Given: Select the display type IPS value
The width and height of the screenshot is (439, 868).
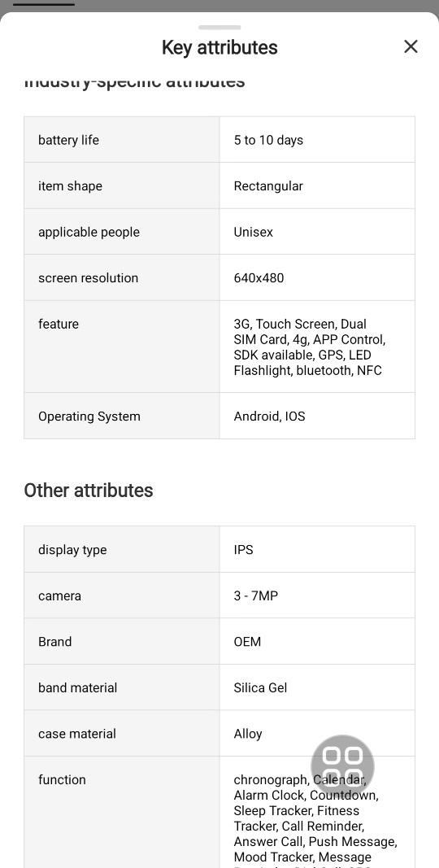Looking at the screenshot, I should pos(243,550).
